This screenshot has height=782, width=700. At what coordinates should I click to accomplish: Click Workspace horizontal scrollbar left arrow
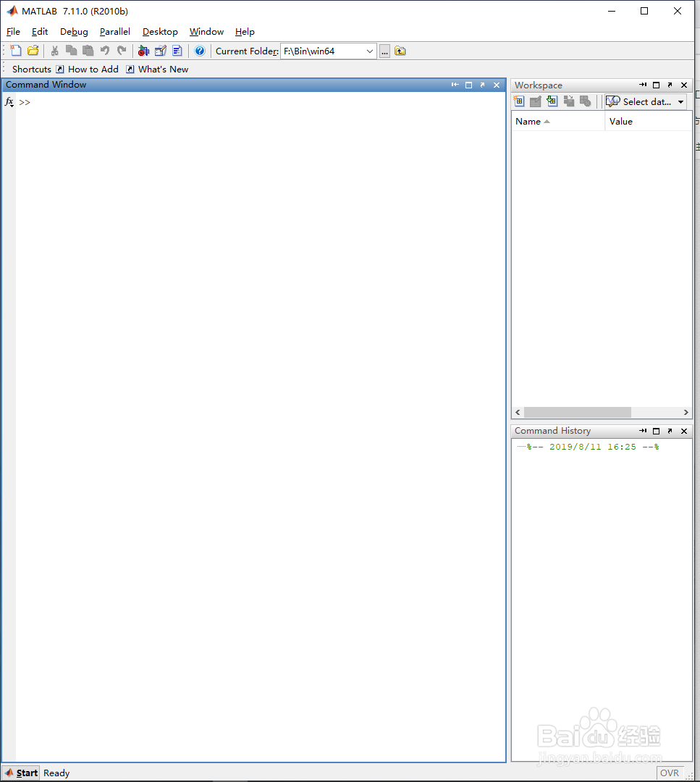point(518,412)
